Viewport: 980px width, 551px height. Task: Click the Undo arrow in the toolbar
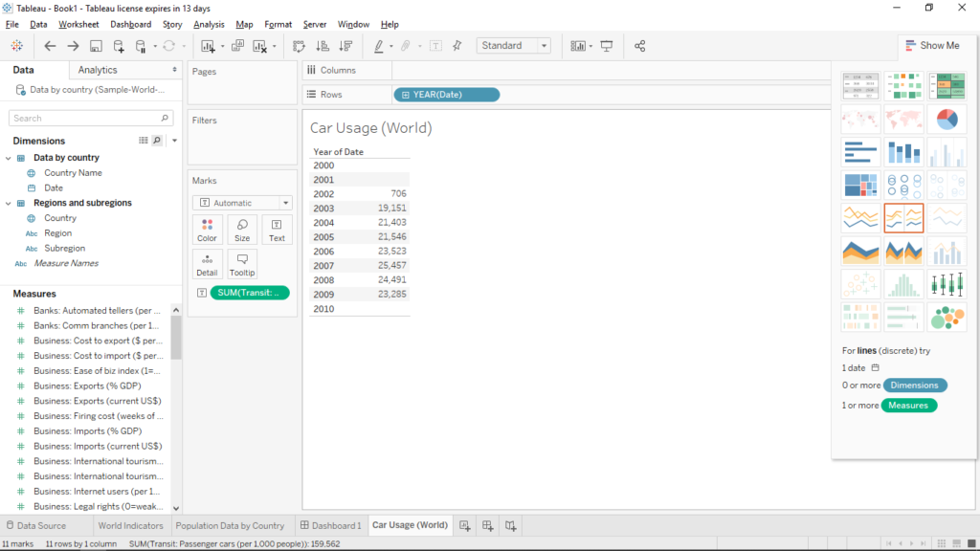(50, 45)
